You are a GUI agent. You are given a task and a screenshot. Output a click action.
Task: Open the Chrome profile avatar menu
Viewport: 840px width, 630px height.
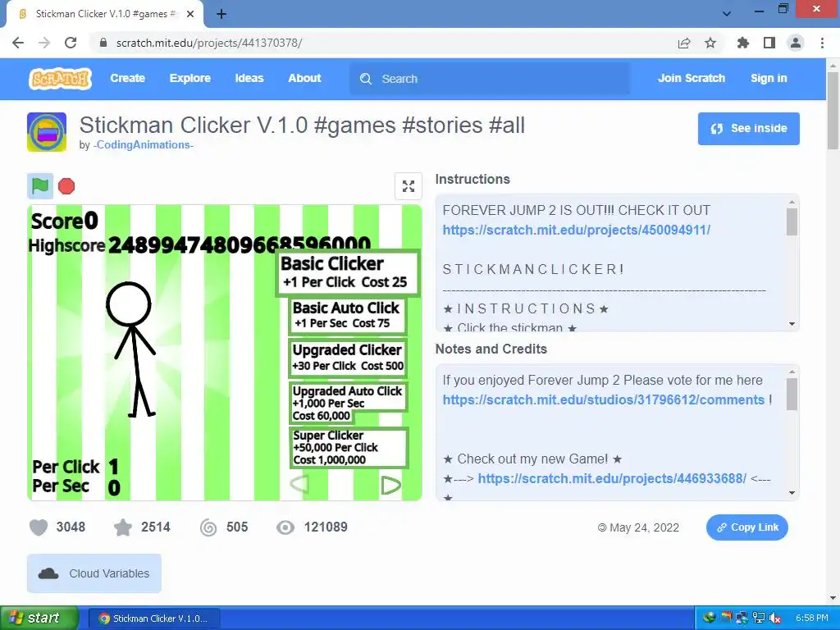click(796, 43)
